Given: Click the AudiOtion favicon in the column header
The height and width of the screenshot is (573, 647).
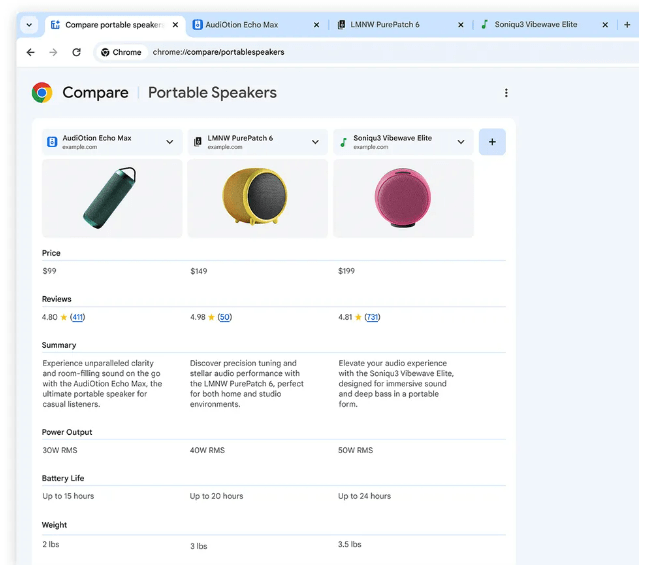Looking at the screenshot, I should click(52, 142).
